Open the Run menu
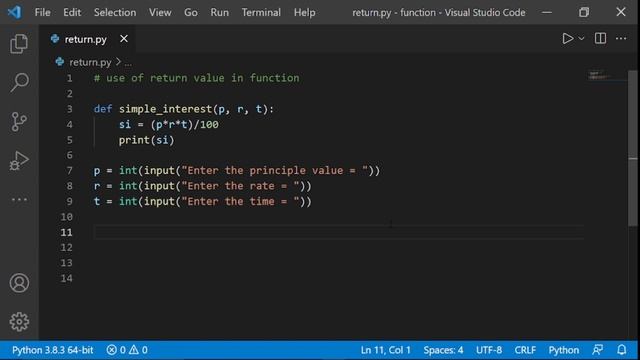Viewport: 640px width, 360px height. click(220, 12)
